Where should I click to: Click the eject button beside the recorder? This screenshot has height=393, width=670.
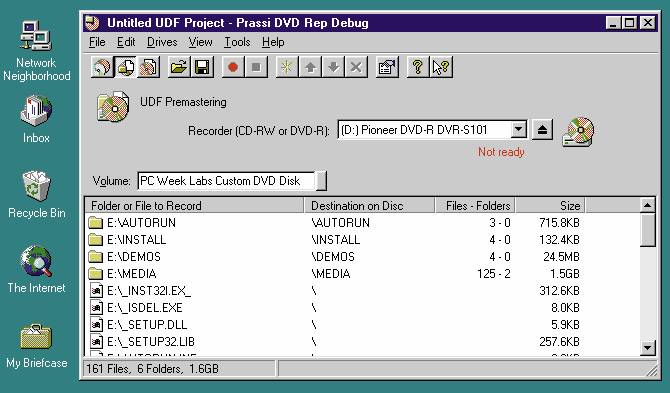tap(542, 129)
